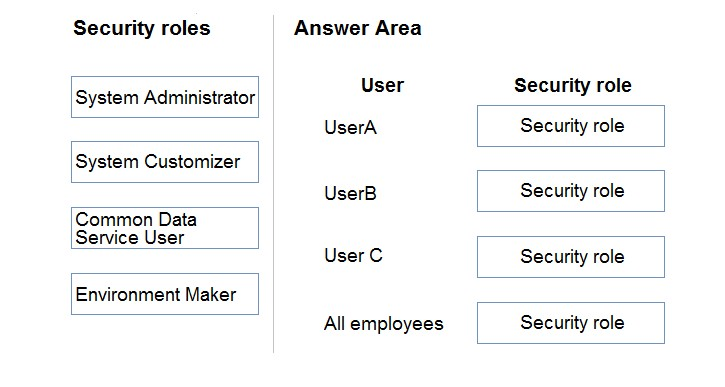Click the word Maker in the last role
This screenshot has height=387, width=725.
[x=211, y=295]
